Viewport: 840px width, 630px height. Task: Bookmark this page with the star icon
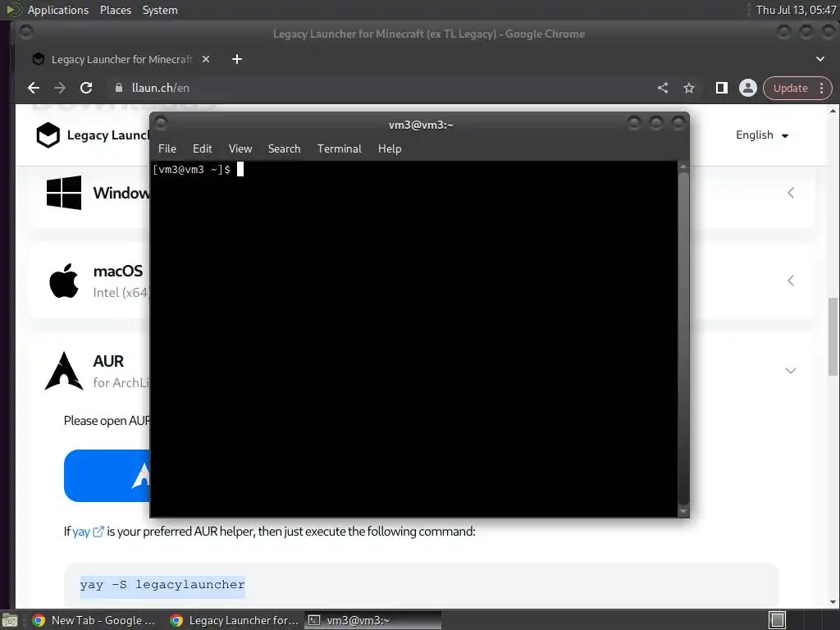click(689, 88)
